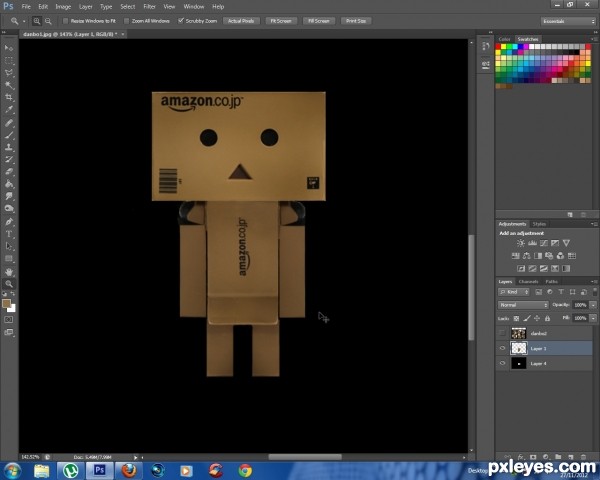Viewport: 600px width, 480px height.
Task: Switch to the Color panel tab
Action: (504, 39)
